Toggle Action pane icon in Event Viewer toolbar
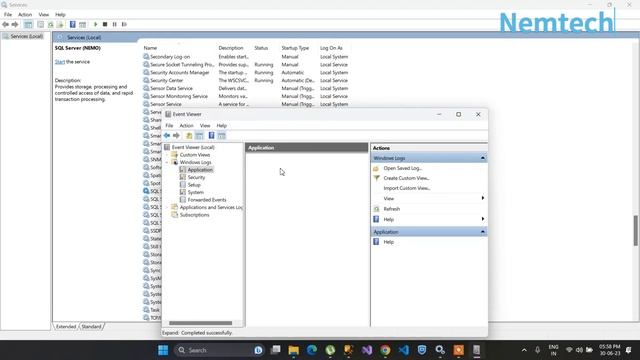 222,136
